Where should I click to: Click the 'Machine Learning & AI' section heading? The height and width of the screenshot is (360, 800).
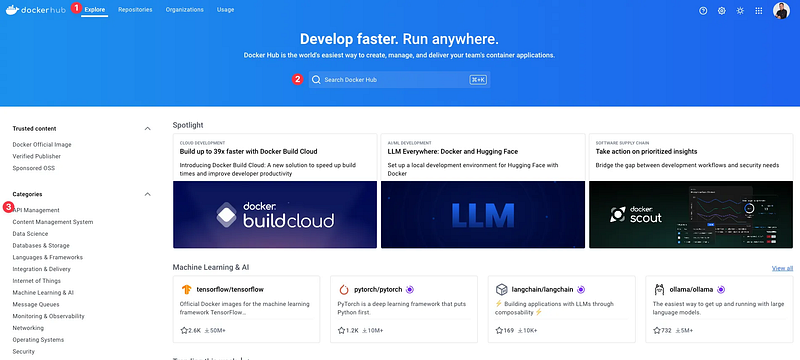(x=211, y=267)
